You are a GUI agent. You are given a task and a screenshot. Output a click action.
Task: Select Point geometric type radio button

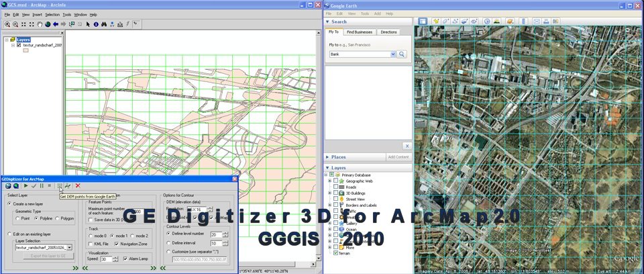coord(17,218)
